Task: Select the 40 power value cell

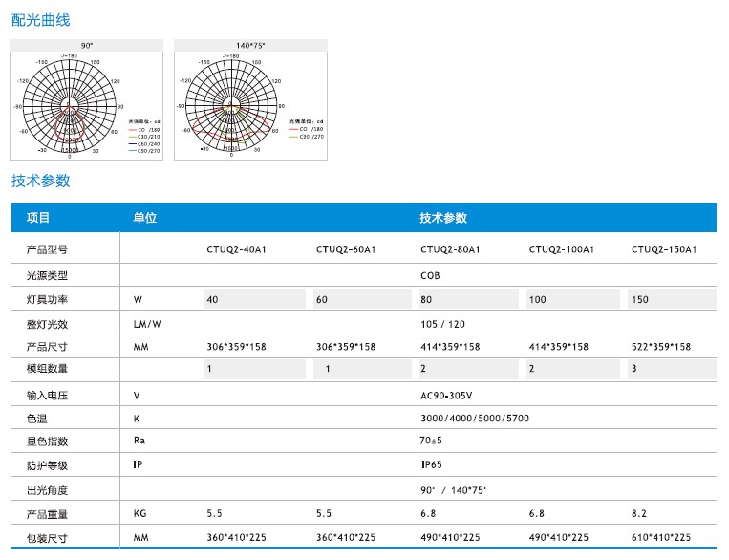Action: 254,299
